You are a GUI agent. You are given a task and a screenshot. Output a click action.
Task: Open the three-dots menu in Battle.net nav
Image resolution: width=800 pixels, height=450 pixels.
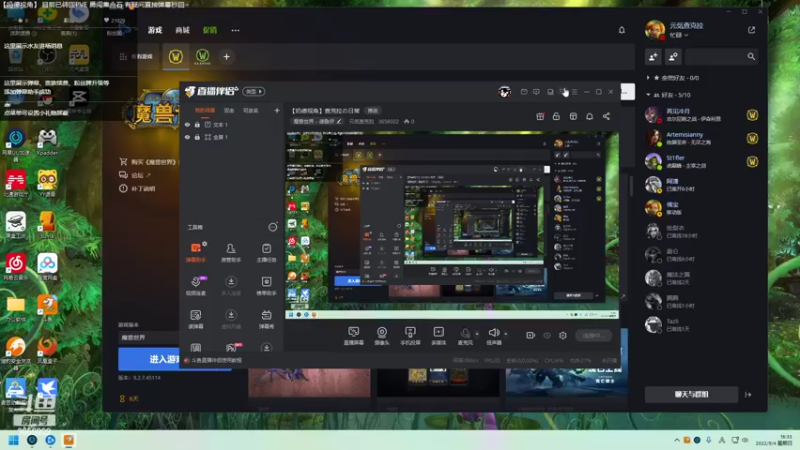click(235, 30)
